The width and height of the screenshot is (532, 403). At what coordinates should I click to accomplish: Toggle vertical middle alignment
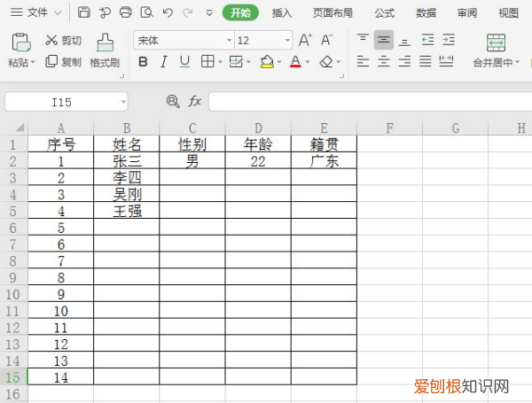(384, 40)
